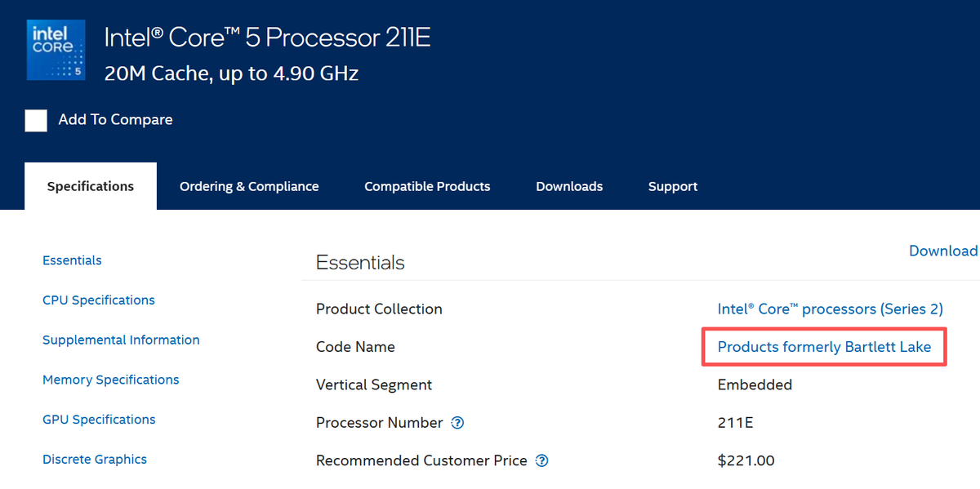Jump to CPU Specifications in sidebar
This screenshot has width=980, height=489.
point(98,300)
